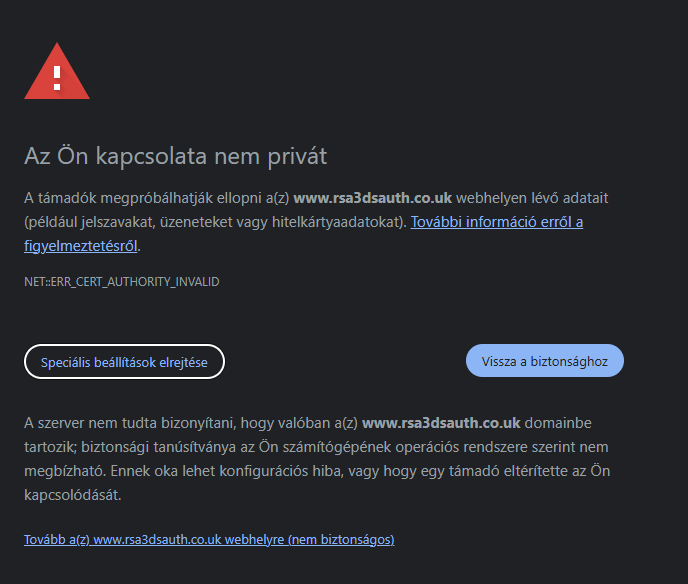The height and width of the screenshot is (584, 688).
Task: Click the final word kapcsolódását
Action: click(x=72, y=495)
